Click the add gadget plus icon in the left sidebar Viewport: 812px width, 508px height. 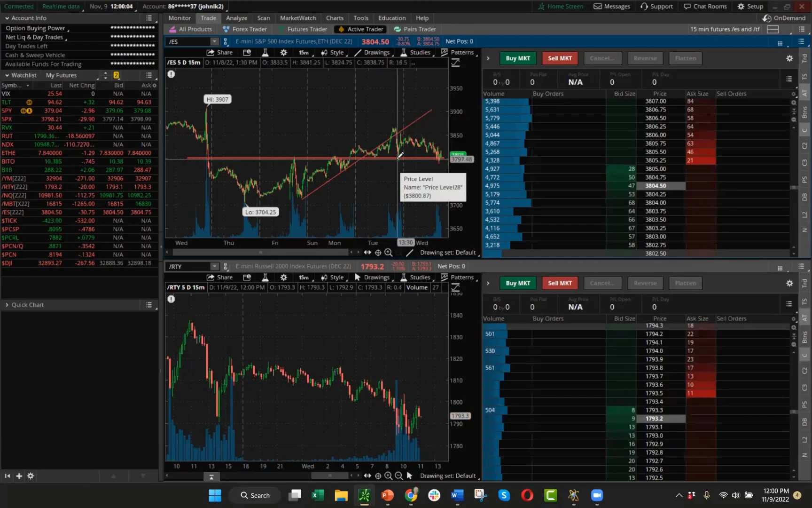[19, 476]
